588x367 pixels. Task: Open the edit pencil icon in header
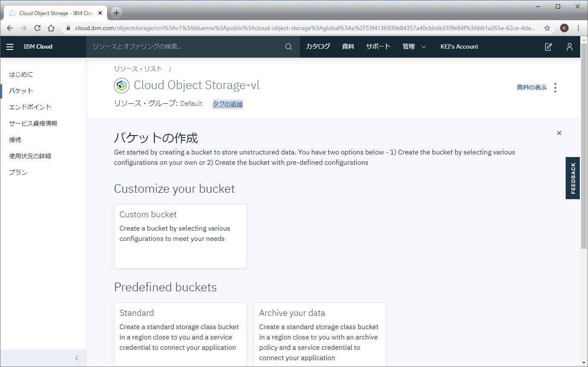pyautogui.click(x=548, y=47)
